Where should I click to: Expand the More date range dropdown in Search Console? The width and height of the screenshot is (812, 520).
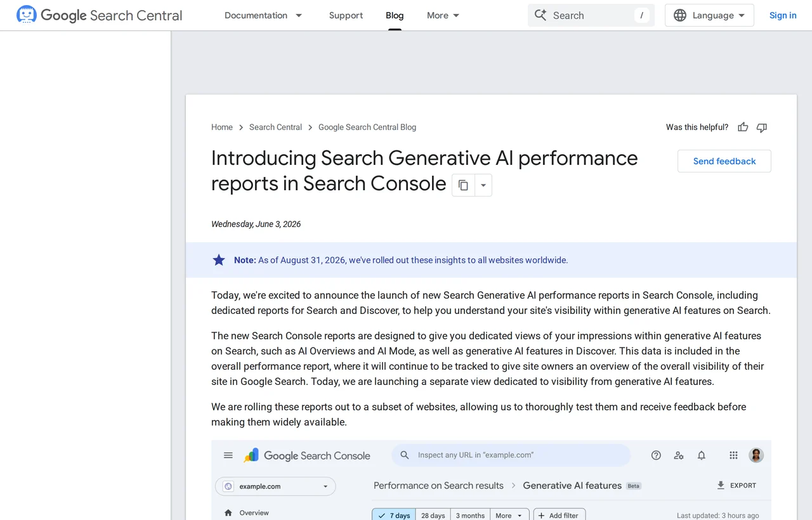click(x=509, y=516)
